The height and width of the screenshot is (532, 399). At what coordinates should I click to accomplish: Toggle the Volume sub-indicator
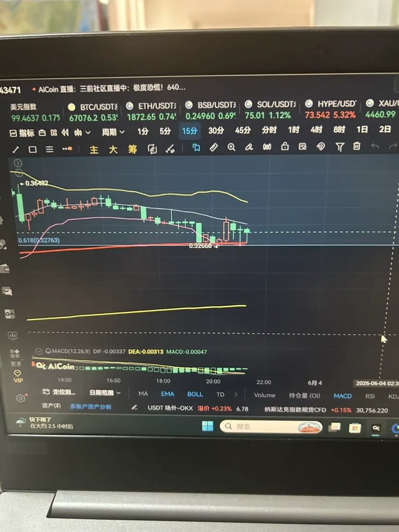pos(265,395)
